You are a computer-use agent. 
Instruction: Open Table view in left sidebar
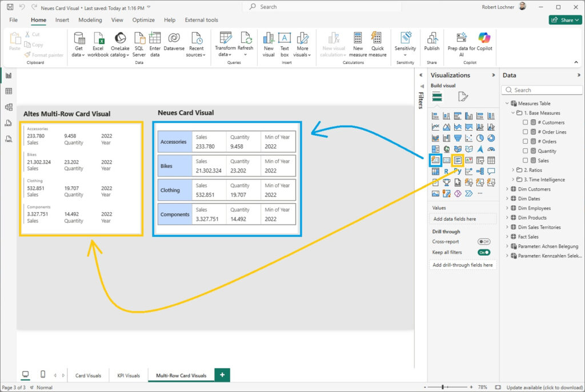click(x=9, y=91)
